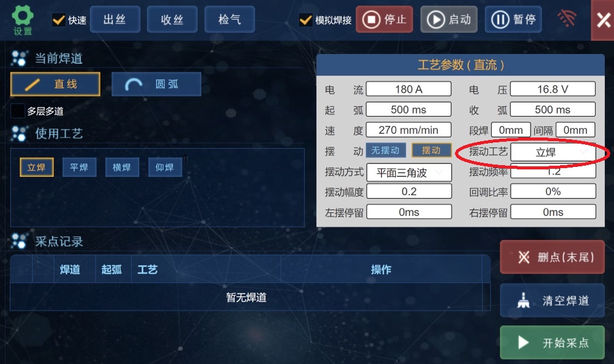614x364 pixels.
Task: Switch weave mode to 无摆动
Action: tap(386, 150)
